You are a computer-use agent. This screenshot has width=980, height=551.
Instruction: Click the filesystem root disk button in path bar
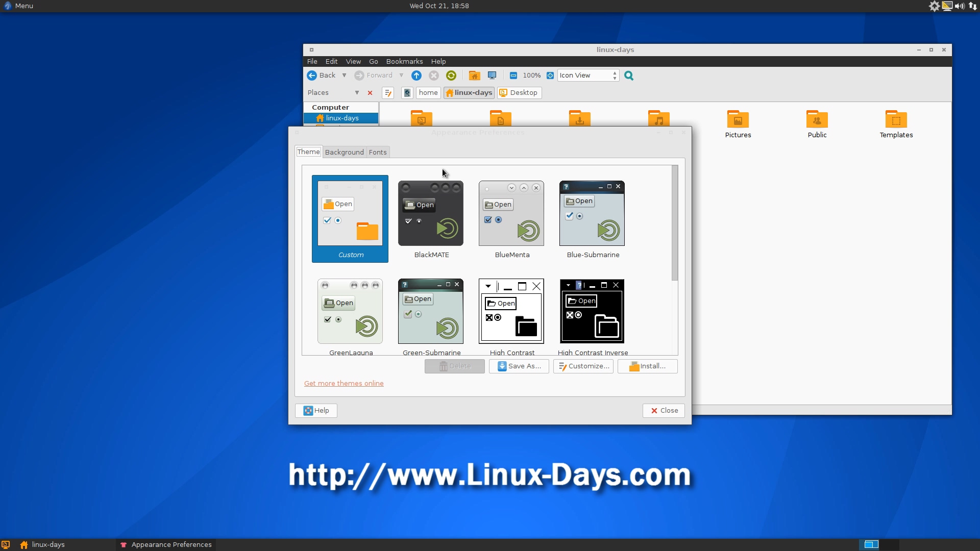[x=407, y=93]
